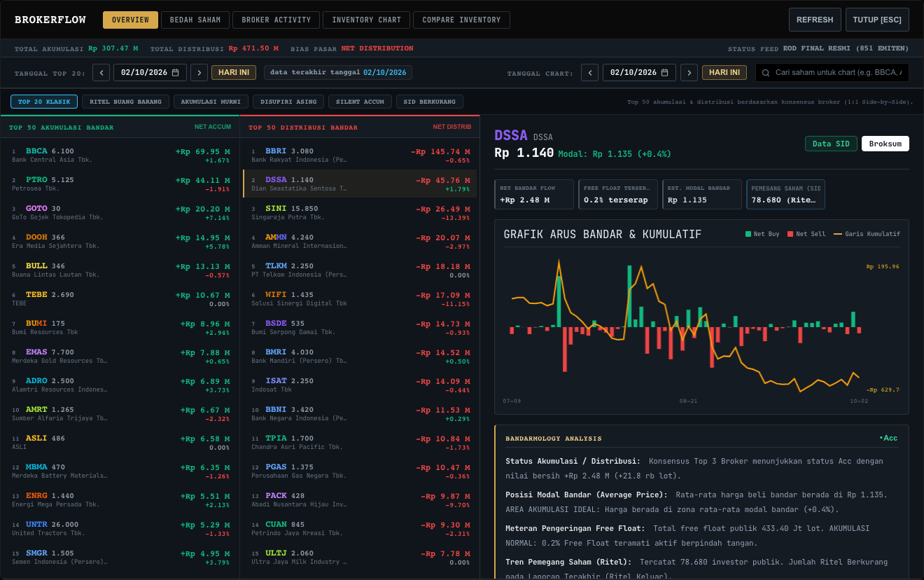Open the Compare Inventory tab
Screen dimensions: 924x580
[x=461, y=20]
